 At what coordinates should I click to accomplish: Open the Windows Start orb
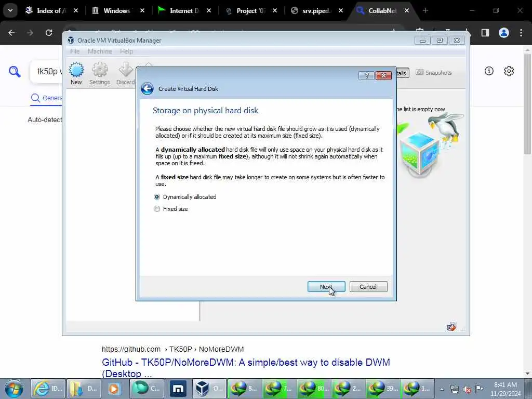click(x=14, y=389)
